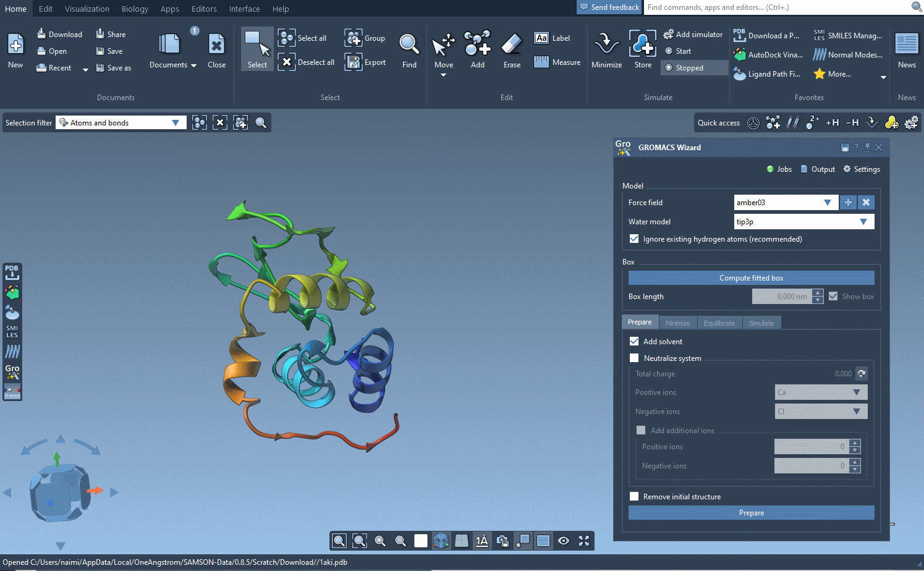
Task: Click the fullscreen arrows icon in bottom toolbar
Action: point(584,541)
